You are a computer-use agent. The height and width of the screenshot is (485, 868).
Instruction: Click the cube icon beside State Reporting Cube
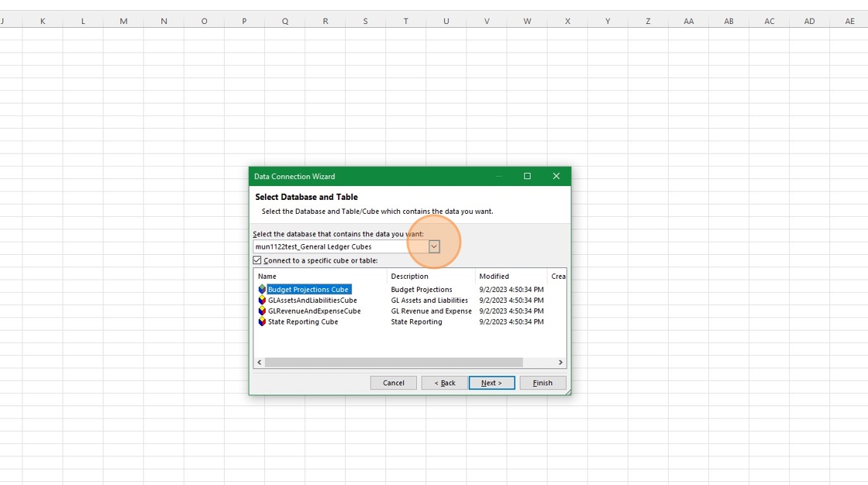pos(262,322)
